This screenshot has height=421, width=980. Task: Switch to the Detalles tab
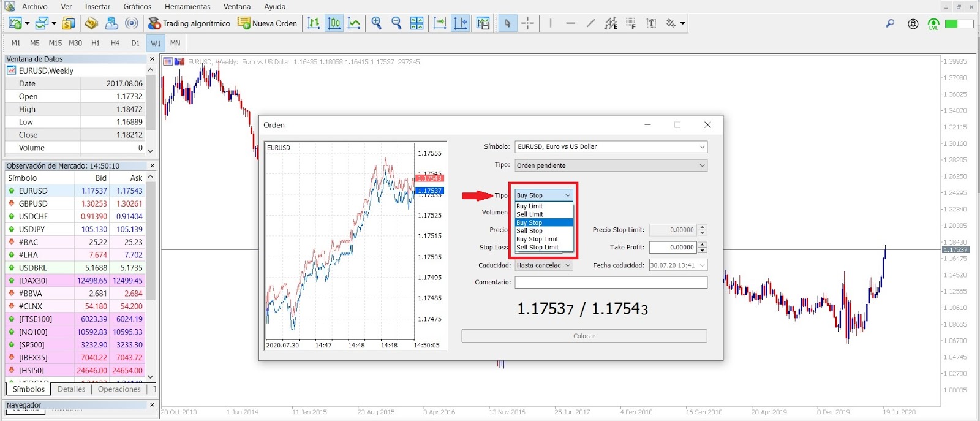pyautogui.click(x=71, y=389)
